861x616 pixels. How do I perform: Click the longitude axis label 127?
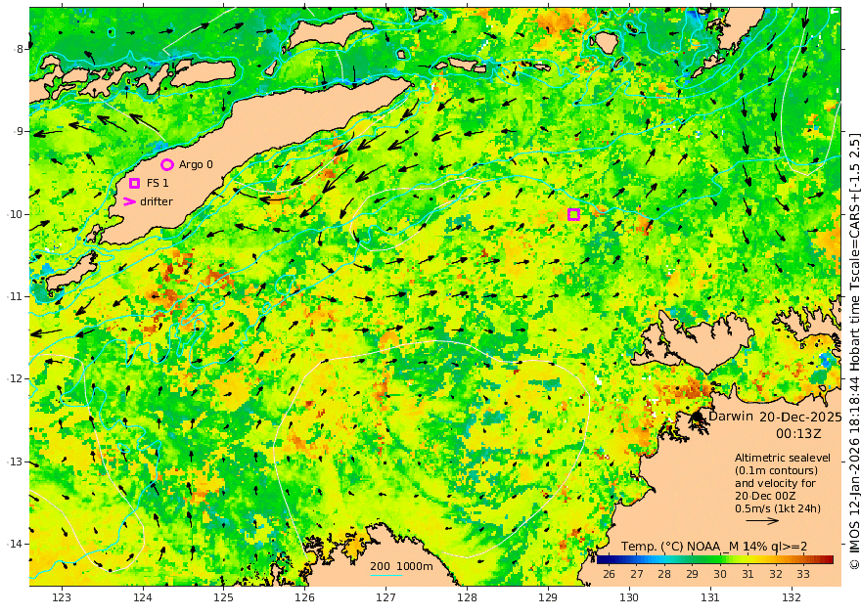pyautogui.click(x=386, y=597)
